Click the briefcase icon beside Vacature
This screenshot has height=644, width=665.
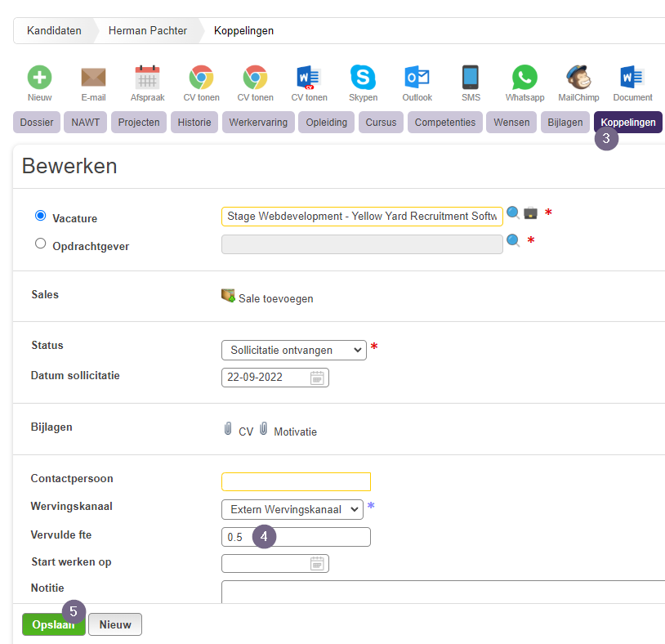530,213
